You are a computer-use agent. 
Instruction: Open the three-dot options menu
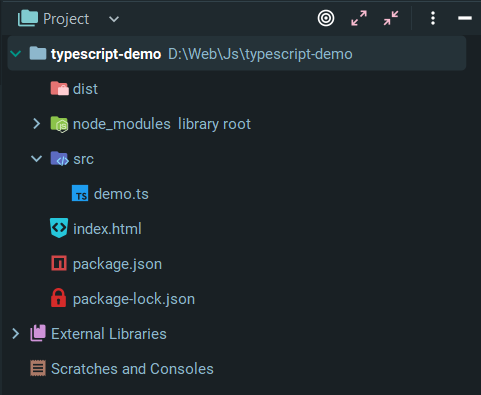433,18
